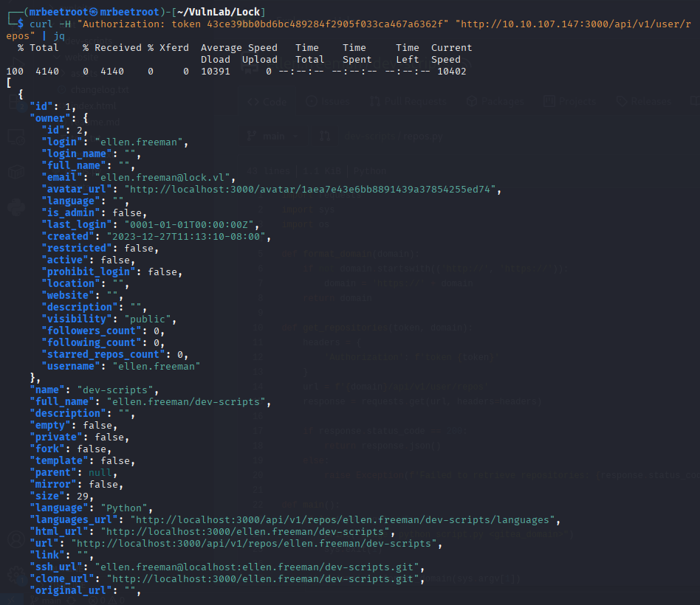Click the "following_count": 0 line

(103, 342)
